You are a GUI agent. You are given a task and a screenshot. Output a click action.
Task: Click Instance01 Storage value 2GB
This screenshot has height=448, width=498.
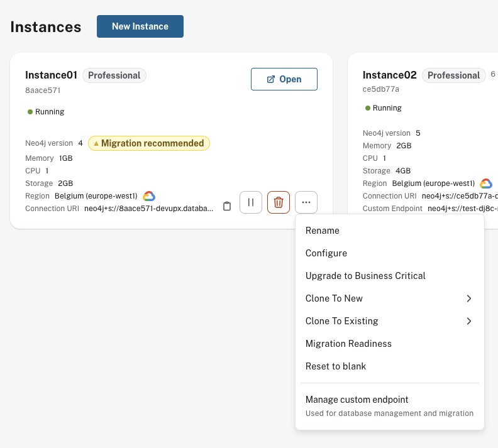(65, 183)
